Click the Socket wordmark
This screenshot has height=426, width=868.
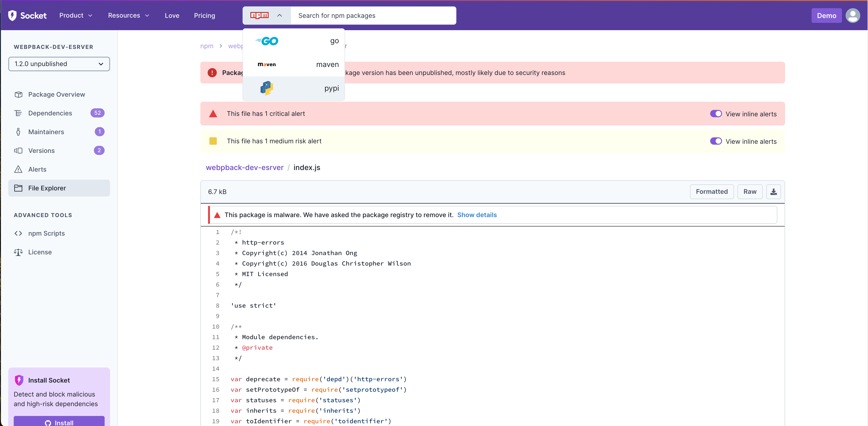pos(33,16)
